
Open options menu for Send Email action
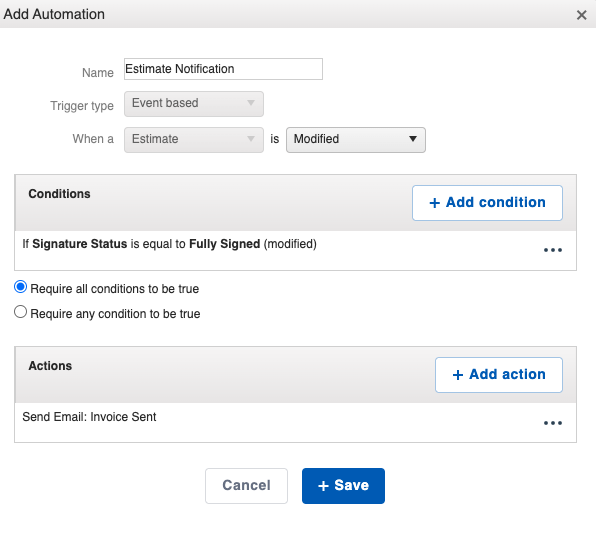coord(552,423)
